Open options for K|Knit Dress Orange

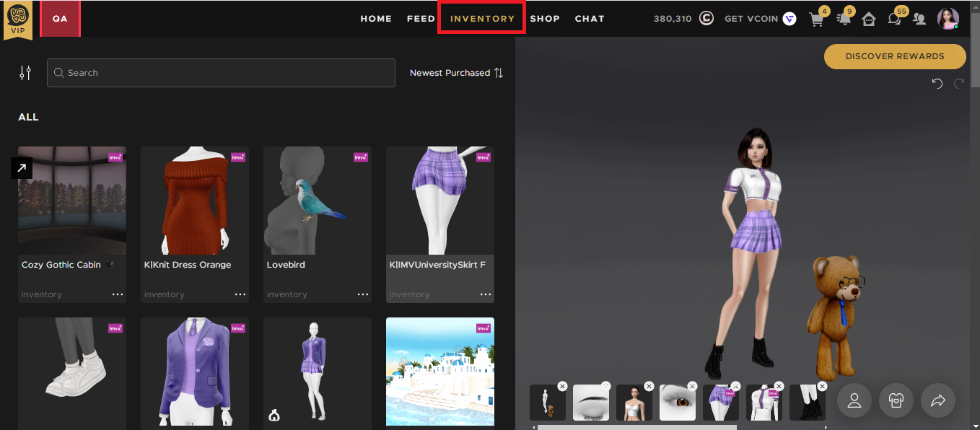[x=240, y=294]
